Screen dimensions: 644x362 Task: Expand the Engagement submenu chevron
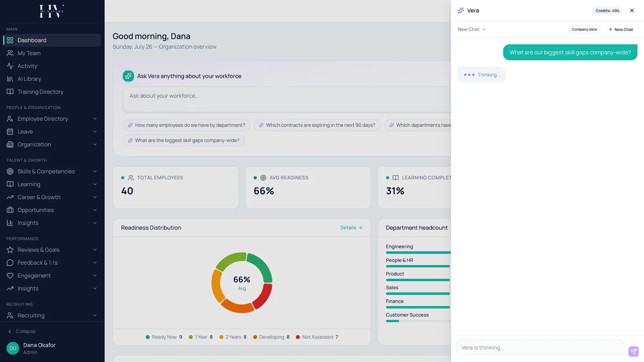pos(95,276)
